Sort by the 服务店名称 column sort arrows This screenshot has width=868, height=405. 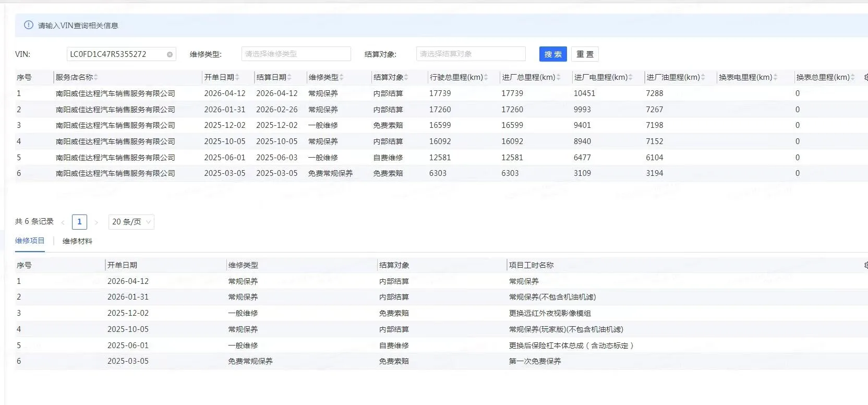96,77
